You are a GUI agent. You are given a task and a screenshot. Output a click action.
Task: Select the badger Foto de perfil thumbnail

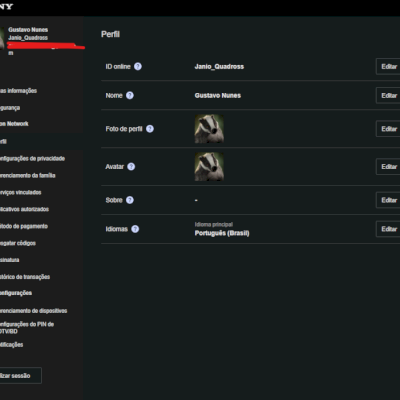click(x=209, y=129)
